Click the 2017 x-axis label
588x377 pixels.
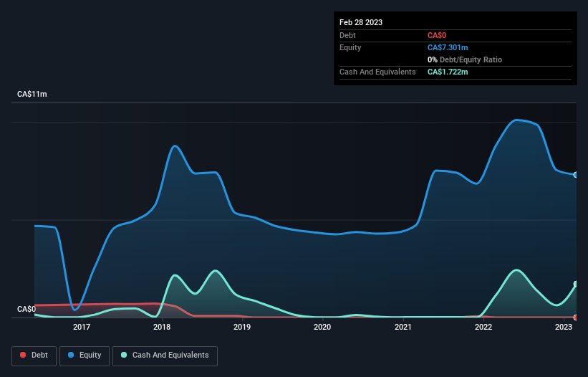[x=82, y=327]
